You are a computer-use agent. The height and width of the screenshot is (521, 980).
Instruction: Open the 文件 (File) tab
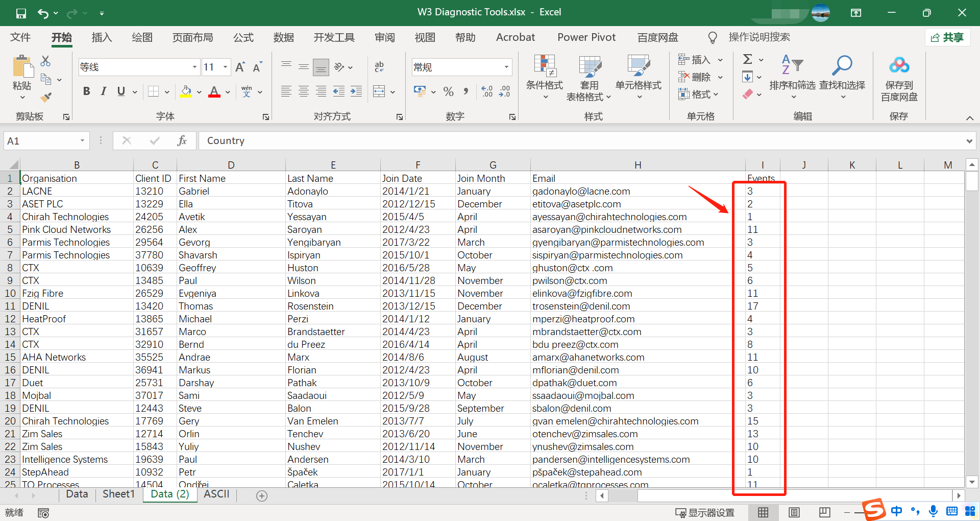coord(20,37)
